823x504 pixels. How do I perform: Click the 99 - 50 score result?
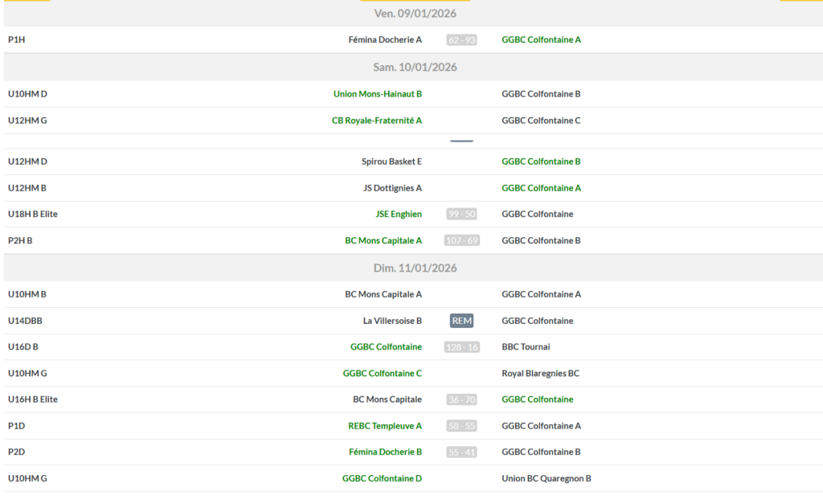point(461,214)
